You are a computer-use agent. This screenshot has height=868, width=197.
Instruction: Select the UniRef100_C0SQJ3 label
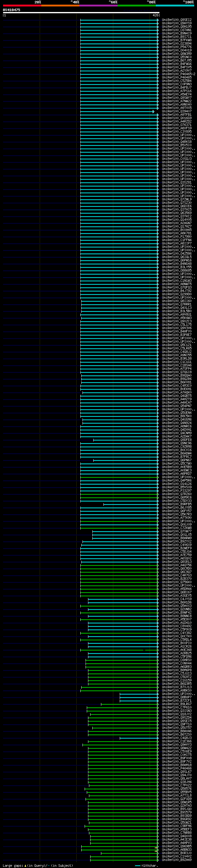(177, 159)
